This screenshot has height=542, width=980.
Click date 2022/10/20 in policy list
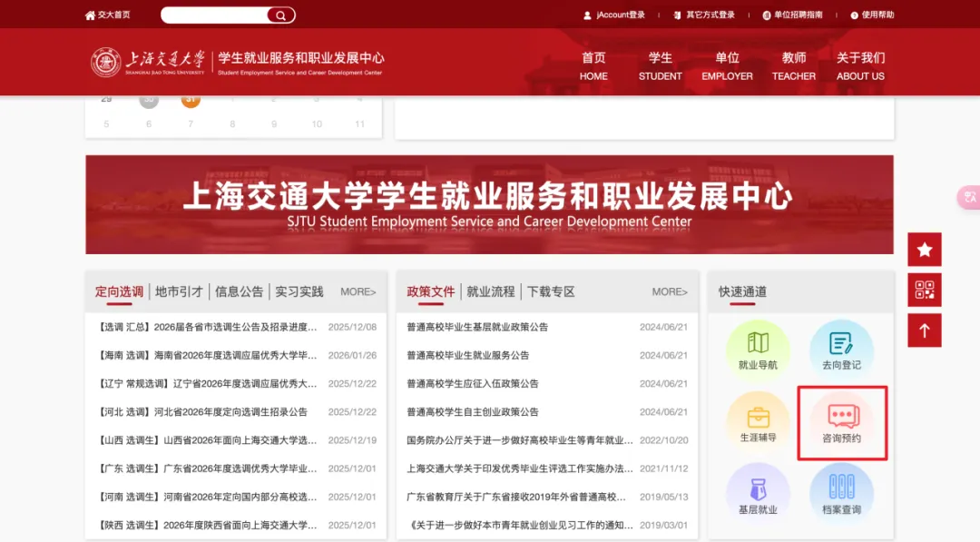663,440
